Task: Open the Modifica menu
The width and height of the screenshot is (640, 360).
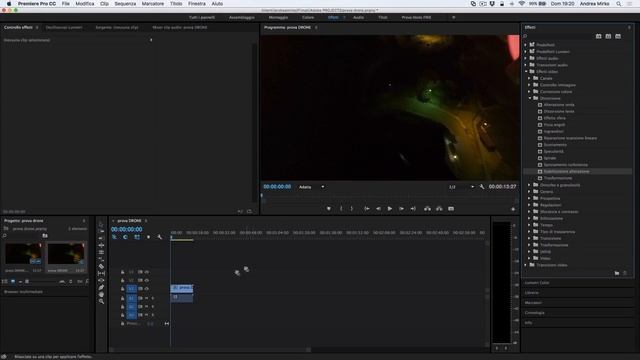Action: coord(84,4)
